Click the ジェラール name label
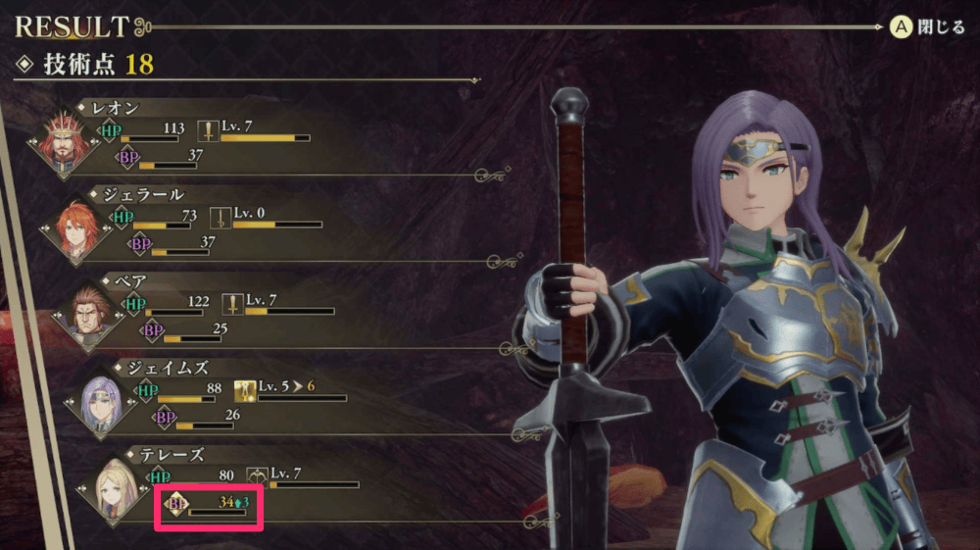This screenshot has height=550, width=980. [144, 195]
